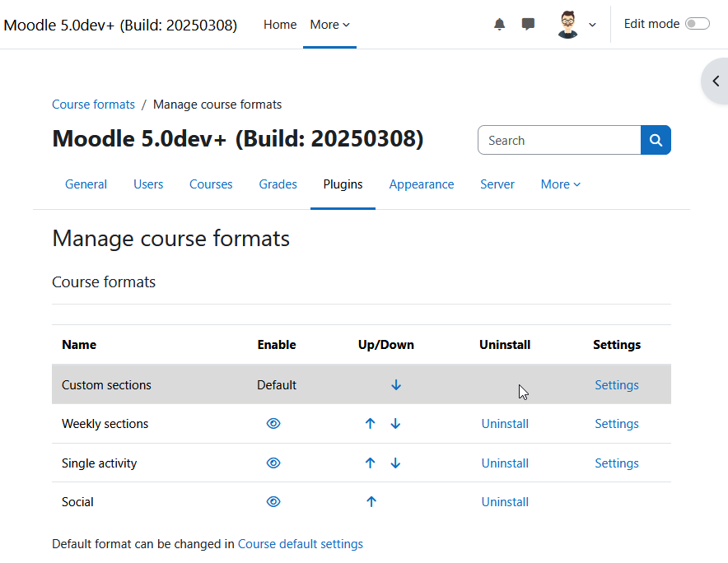The image size is (728, 563).
Task: Switch to the Appearance tab
Action: coord(421,184)
